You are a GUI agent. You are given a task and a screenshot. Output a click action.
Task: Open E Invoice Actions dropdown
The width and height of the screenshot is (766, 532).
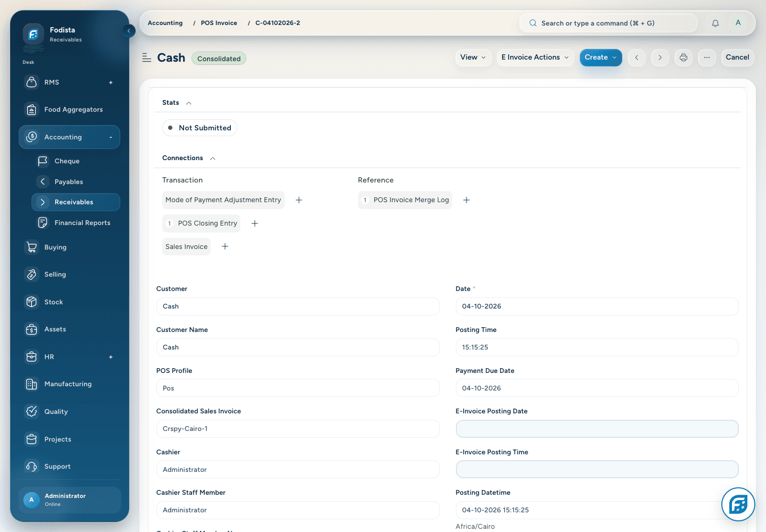tap(535, 57)
